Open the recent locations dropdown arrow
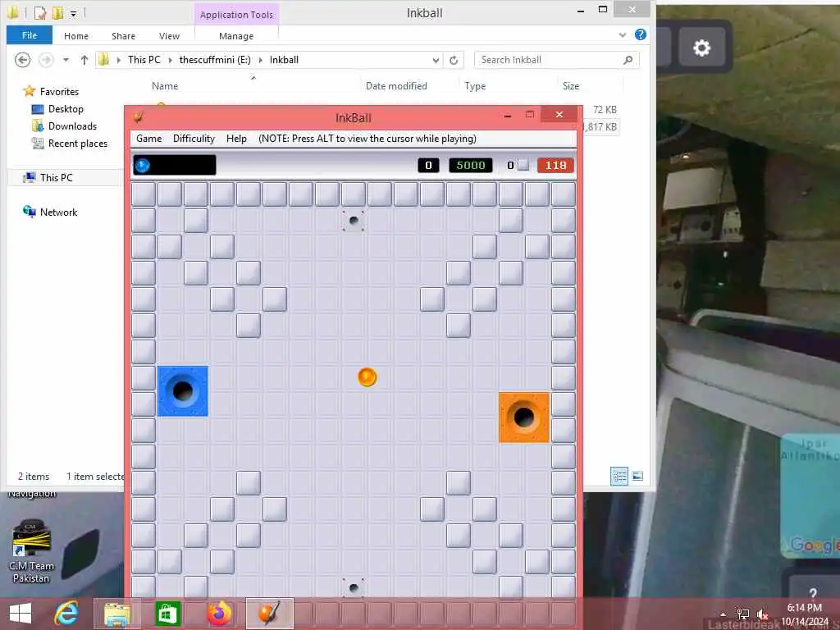 pyautogui.click(x=66, y=60)
